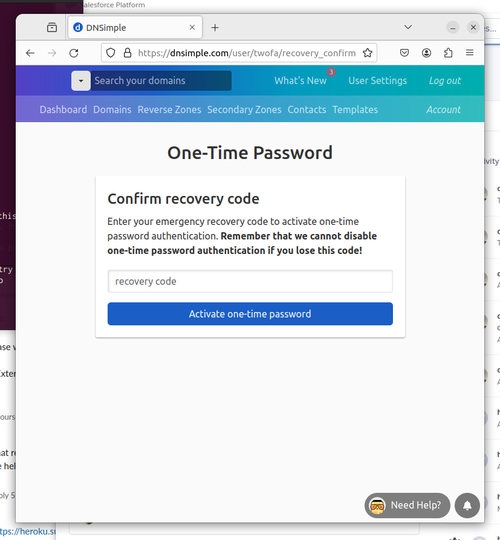Open the Secondary Zones menu item
Screen dimensions: 500x540
[244, 110]
